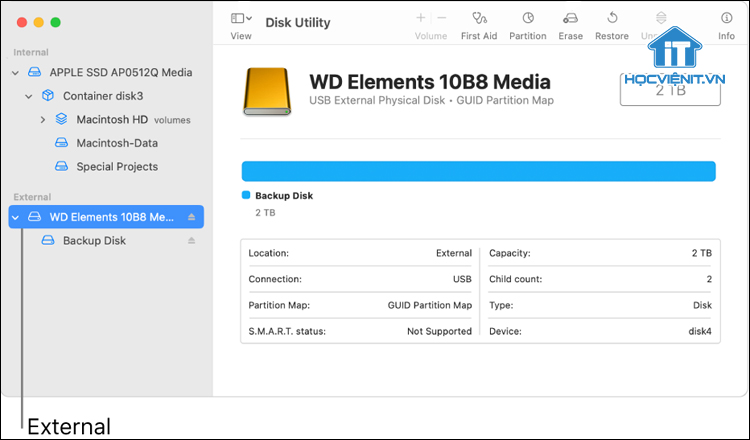Click the Type Disk value

(702, 305)
